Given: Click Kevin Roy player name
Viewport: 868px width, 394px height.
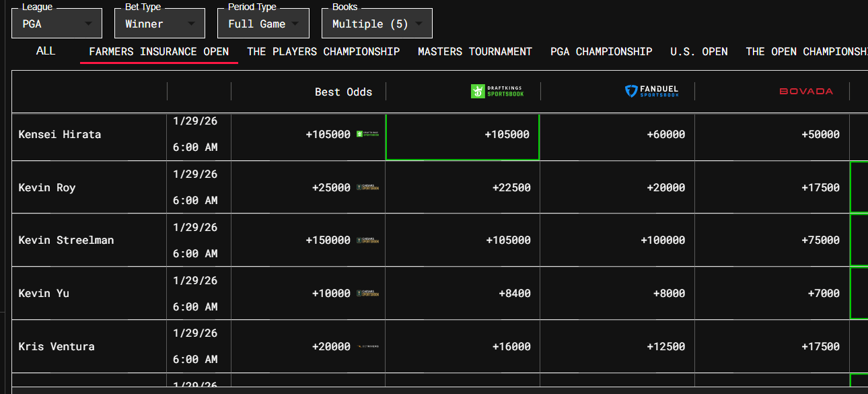Looking at the screenshot, I should click(x=47, y=187).
